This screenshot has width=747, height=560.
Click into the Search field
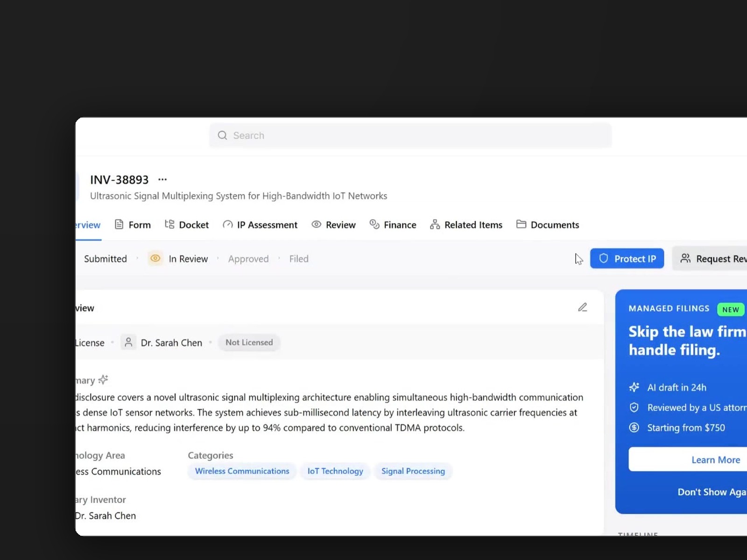(410, 135)
